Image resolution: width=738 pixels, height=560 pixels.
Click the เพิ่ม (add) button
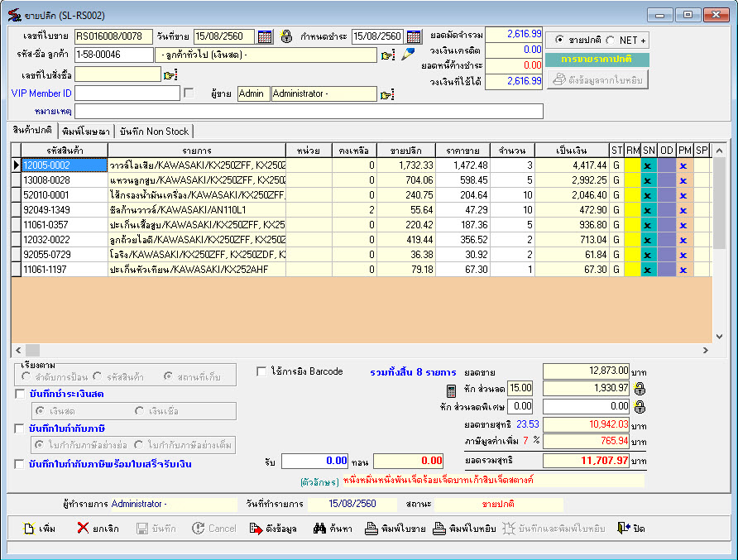pos(40,529)
